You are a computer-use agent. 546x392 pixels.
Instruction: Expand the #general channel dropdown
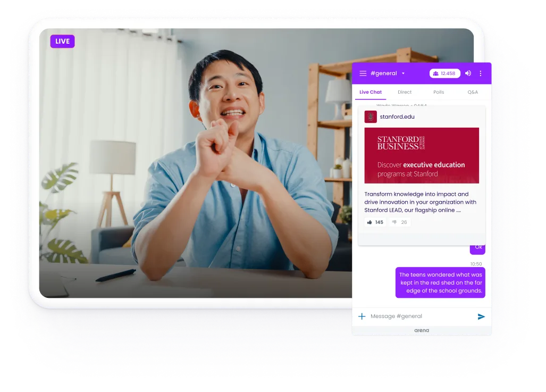pos(403,73)
